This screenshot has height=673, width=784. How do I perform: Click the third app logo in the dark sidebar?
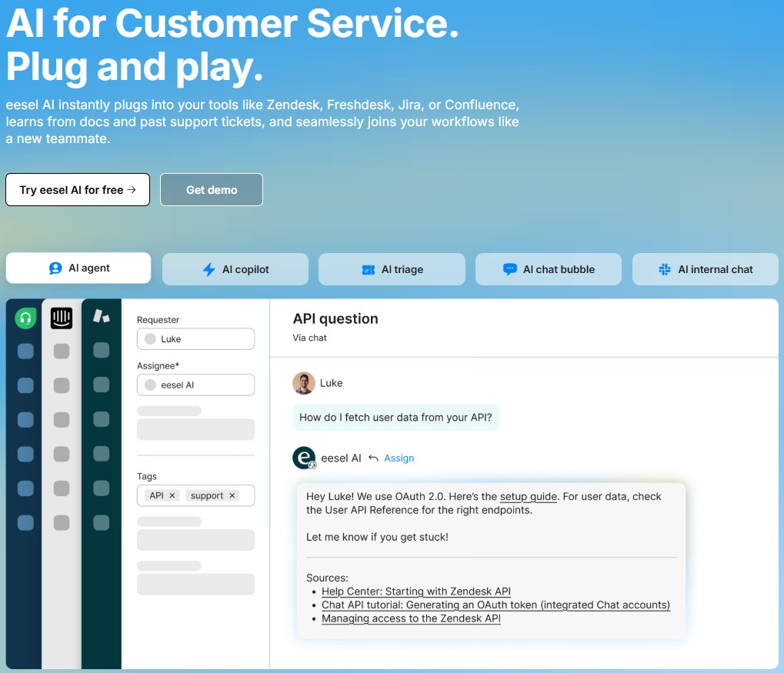tap(101, 315)
